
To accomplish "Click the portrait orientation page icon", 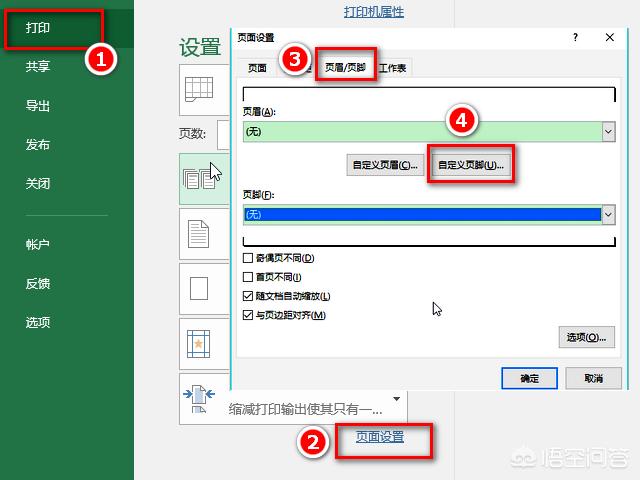I will tap(198, 234).
